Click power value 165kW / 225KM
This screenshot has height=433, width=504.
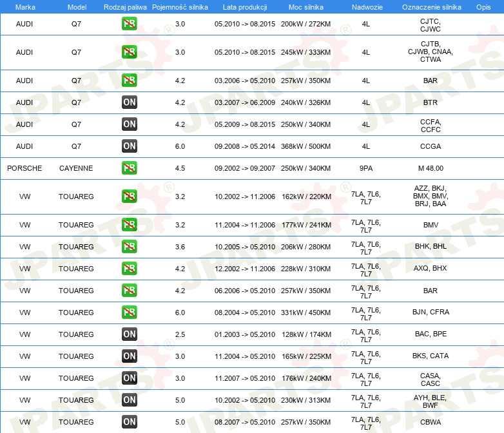306,356
